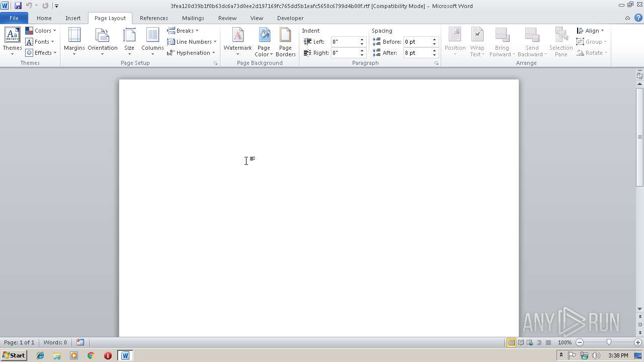
Task: Switch to Draft view icon
Action: click(x=548, y=342)
